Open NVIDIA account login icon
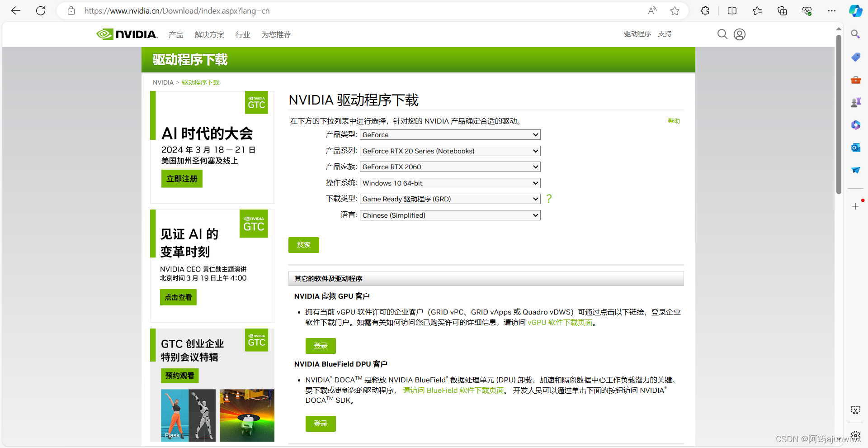Screen dimensions: 868x448 pos(740,34)
